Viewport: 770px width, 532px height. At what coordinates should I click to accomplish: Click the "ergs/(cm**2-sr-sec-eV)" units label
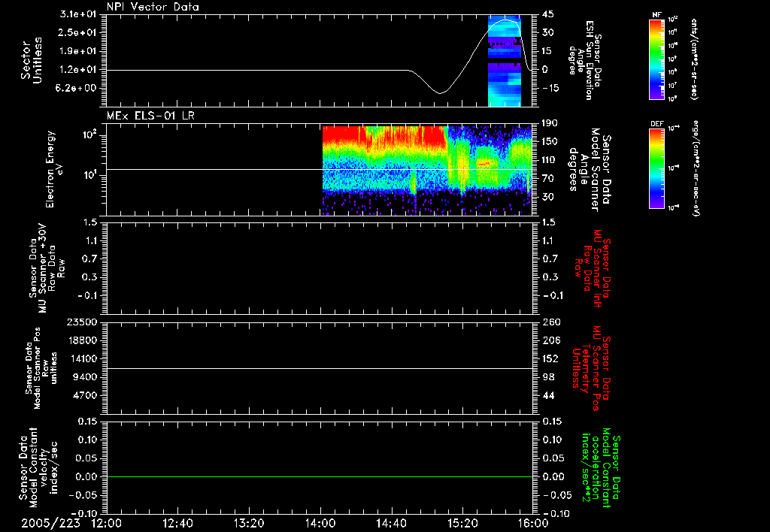[696, 168]
